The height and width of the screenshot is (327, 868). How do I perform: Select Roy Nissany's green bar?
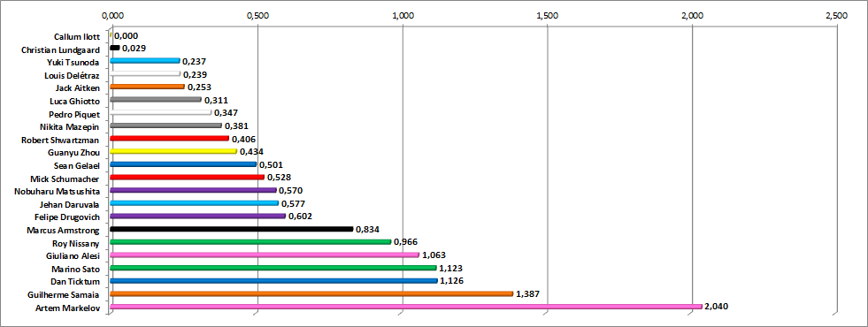tap(250, 242)
